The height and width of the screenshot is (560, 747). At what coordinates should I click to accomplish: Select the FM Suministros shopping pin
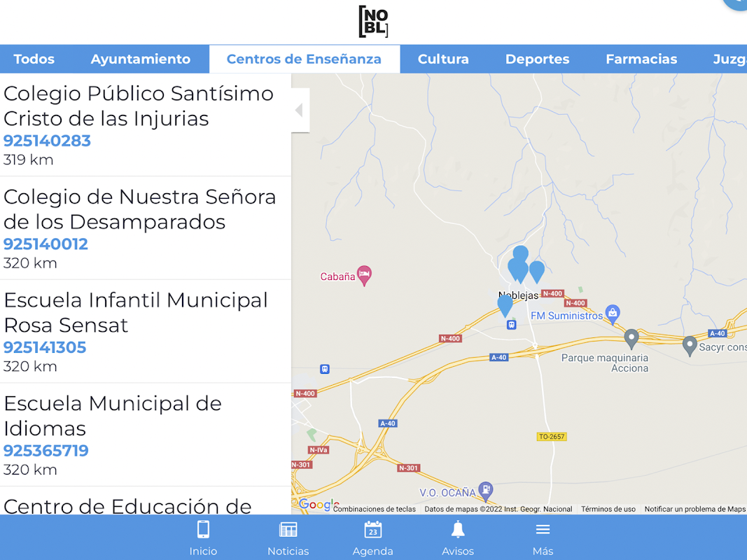tap(613, 314)
